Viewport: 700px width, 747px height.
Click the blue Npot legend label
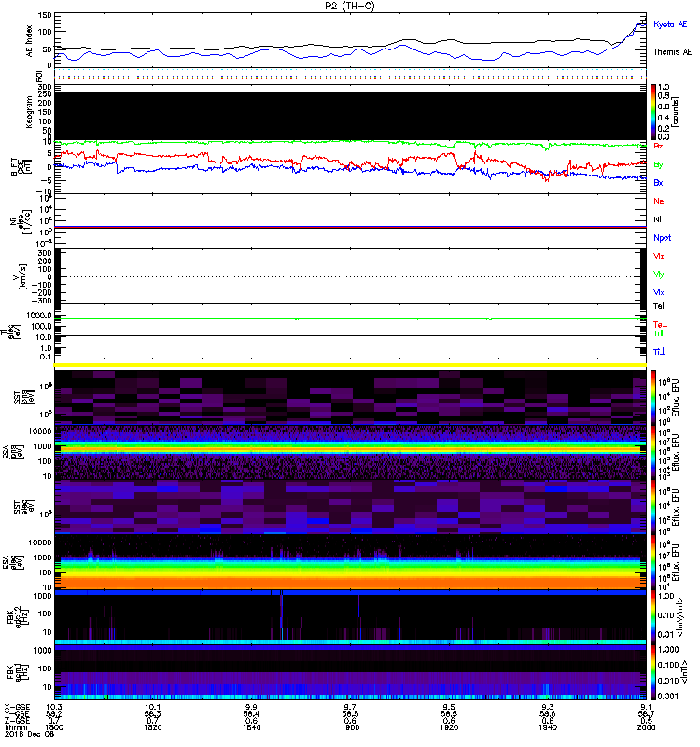click(661, 237)
